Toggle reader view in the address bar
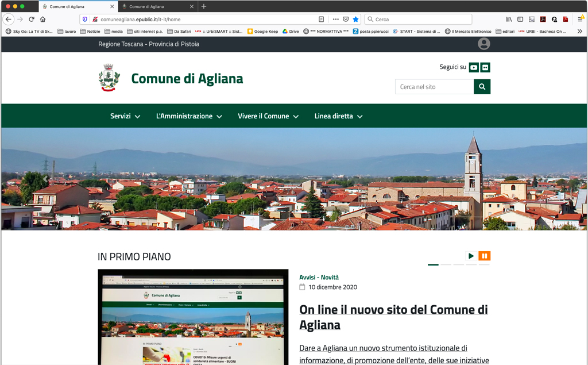Viewport: 588px width, 365px height. point(322,19)
